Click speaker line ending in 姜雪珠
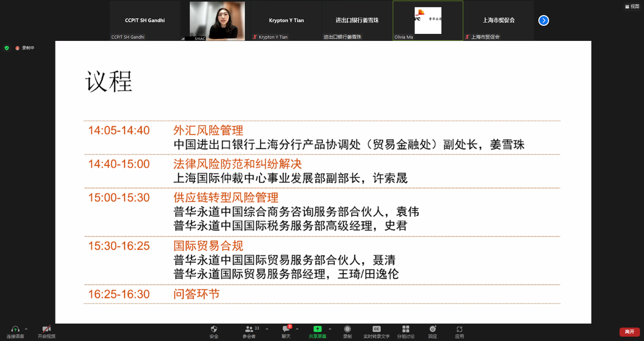Image resolution: width=644 pixels, height=341 pixels. [x=349, y=145]
